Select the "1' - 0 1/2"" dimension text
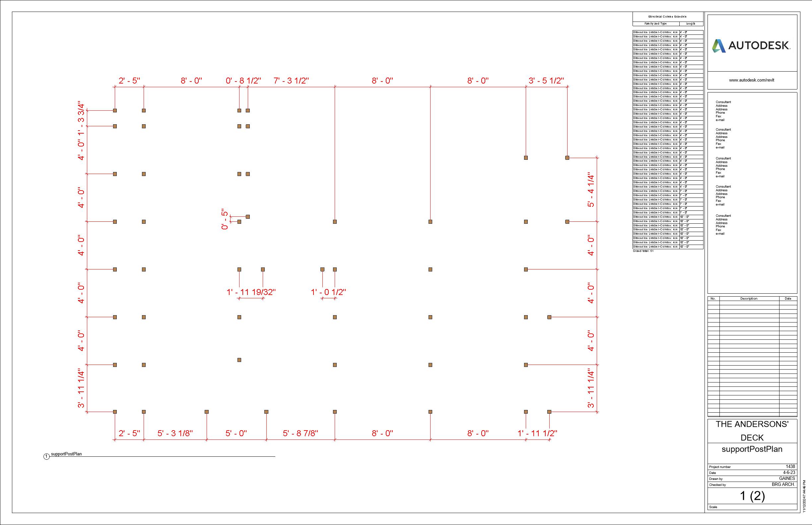Screen dimensions: 812x525 click(328, 292)
